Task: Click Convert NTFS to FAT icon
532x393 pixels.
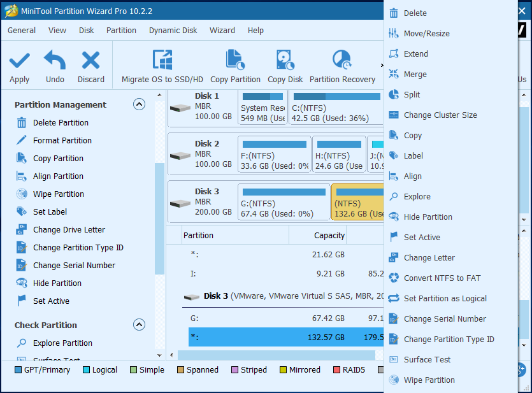Action: coord(394,278)
